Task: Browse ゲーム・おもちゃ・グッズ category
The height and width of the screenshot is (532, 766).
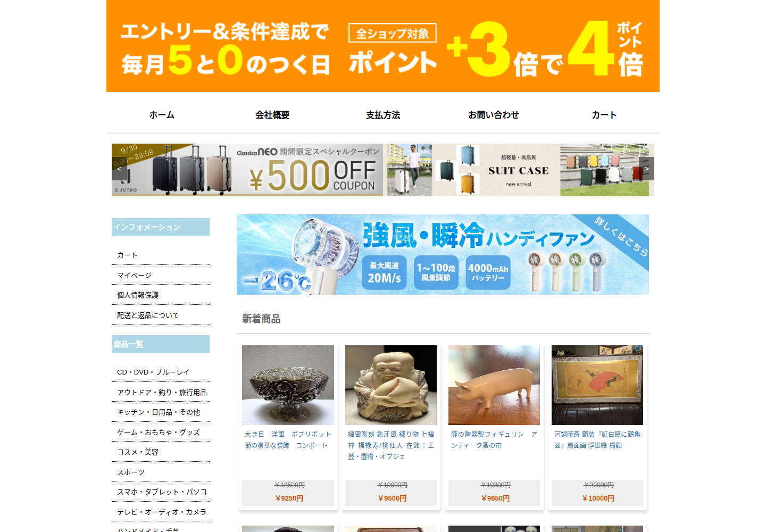Action: (159, 433)
